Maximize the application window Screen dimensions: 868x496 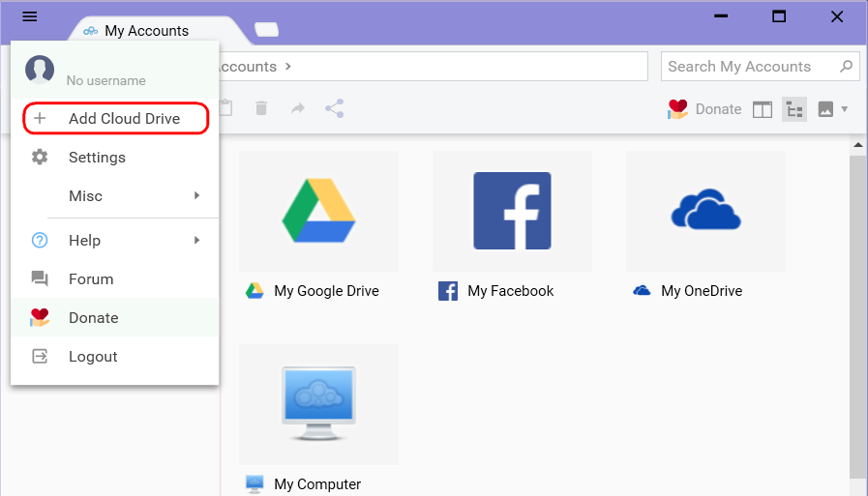point(779,16)
